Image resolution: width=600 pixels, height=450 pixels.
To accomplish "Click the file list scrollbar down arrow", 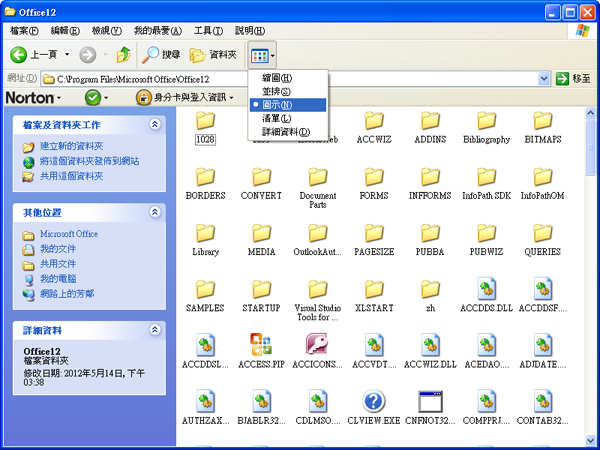I will (x=590, y=440).
